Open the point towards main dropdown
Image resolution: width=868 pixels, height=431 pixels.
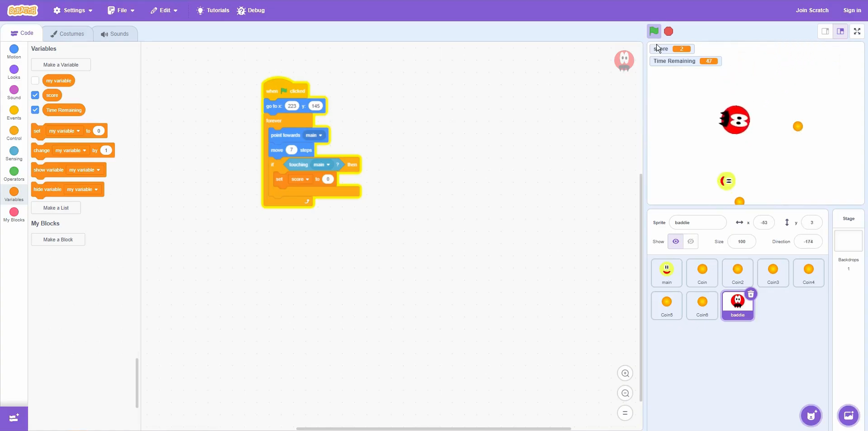coord(320,135)
